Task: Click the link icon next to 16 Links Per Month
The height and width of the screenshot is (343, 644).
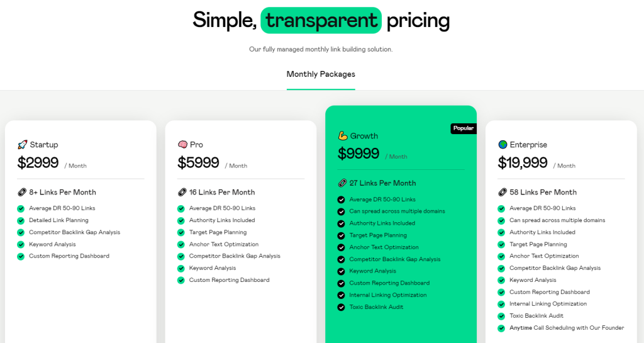Action: coord(182,192)
